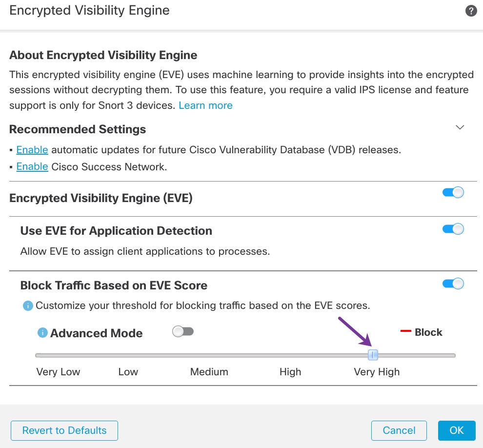Screen dimensions: 483x448
Task: Toggle Block Traffic Based on EVE Score
Action: tap(453, 284)
